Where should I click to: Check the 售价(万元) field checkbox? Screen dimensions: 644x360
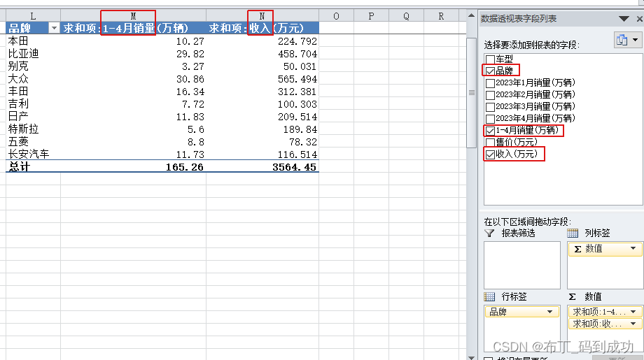[x=490, y=143]
